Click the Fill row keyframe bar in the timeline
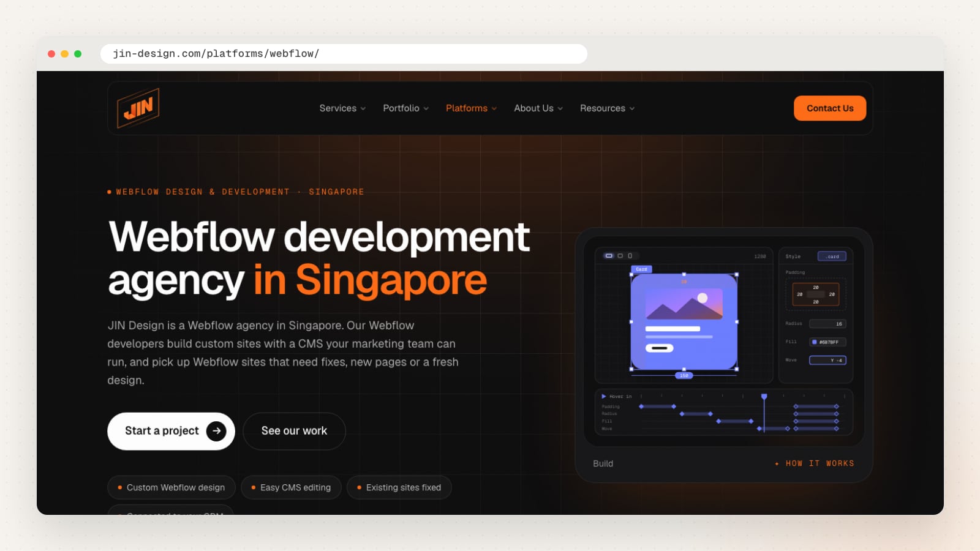The image size is (980, 551). coord(735,421)
